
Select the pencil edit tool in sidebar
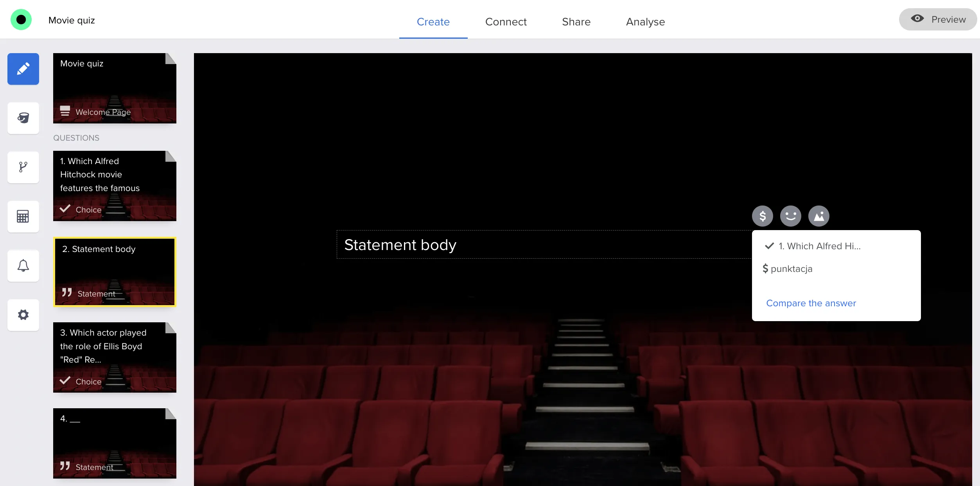pyautogui.click(x=23, y=69)
